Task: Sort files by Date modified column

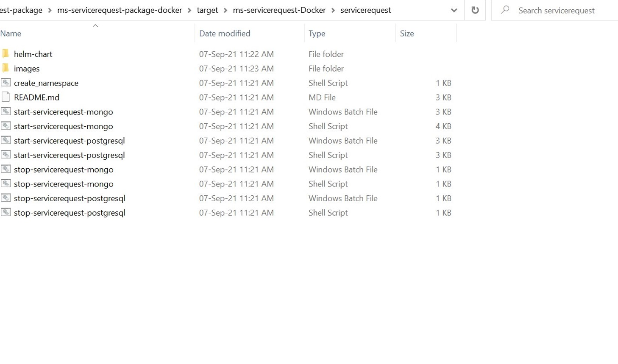Action: [x=225, y=33]
